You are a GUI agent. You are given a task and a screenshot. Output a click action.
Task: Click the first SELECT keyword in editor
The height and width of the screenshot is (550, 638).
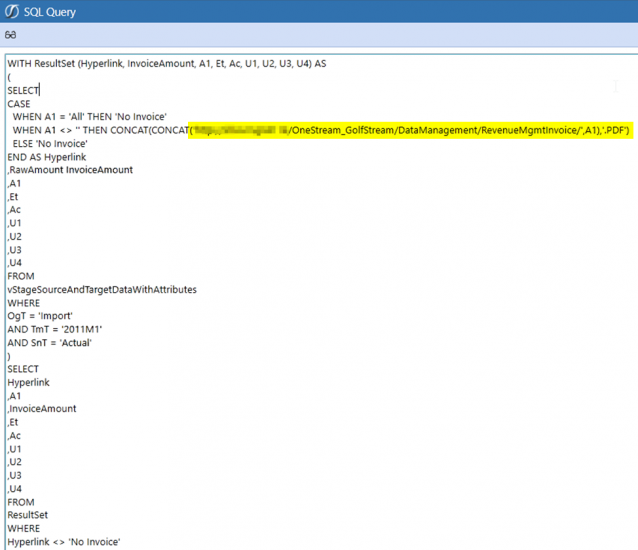(x=22, y=90)
